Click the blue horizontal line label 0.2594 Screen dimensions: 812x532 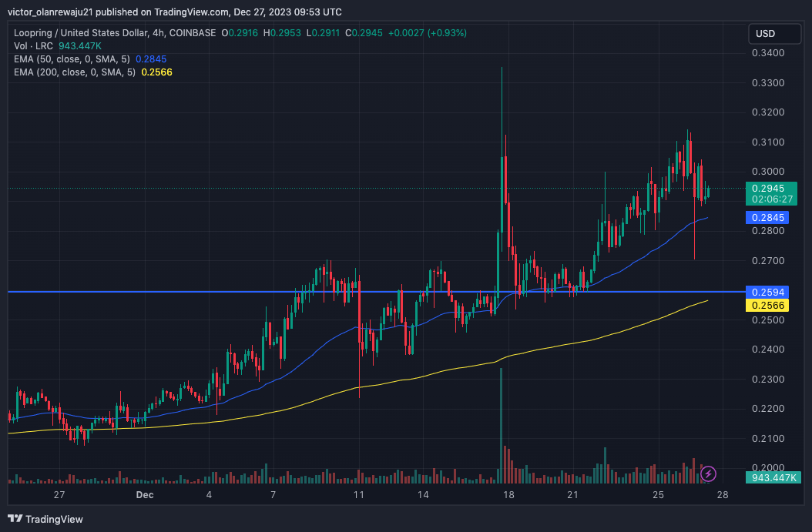pos(767,292)
